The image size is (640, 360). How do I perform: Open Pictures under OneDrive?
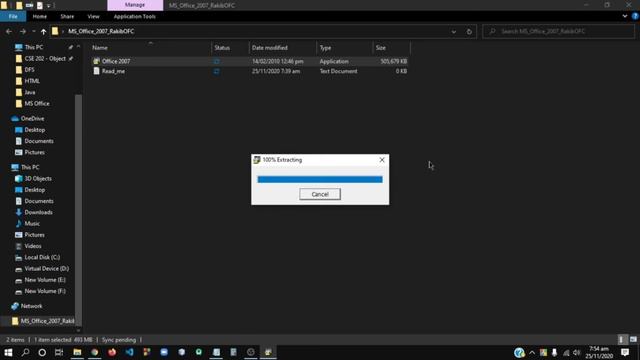pyautogui.click(x=34, y=152)
